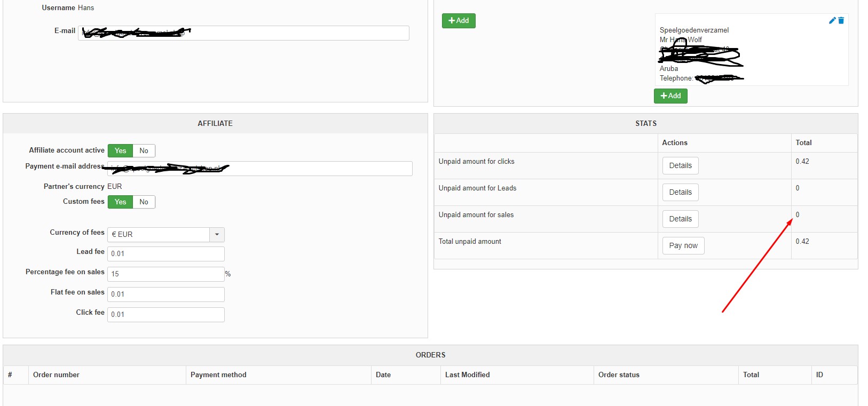Viewport: 868px width, 406px height.
Task: Focus the Click fee input field
Action: pos(166,315)
